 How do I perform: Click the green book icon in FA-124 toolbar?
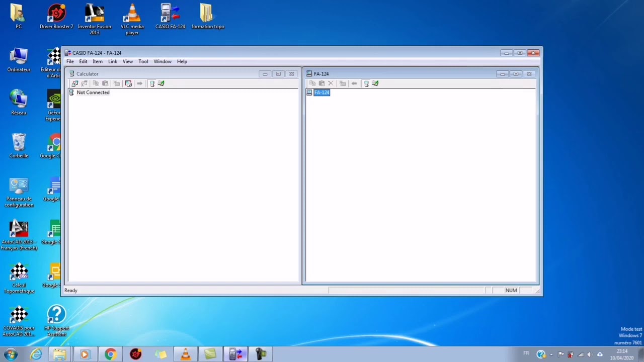tap(375, 83)
